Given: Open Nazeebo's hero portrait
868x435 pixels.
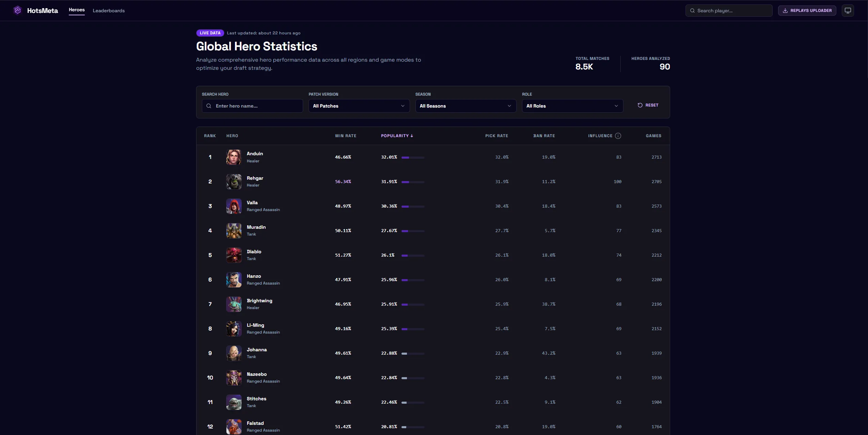Looking at the screenshot, I should [234, 378].
